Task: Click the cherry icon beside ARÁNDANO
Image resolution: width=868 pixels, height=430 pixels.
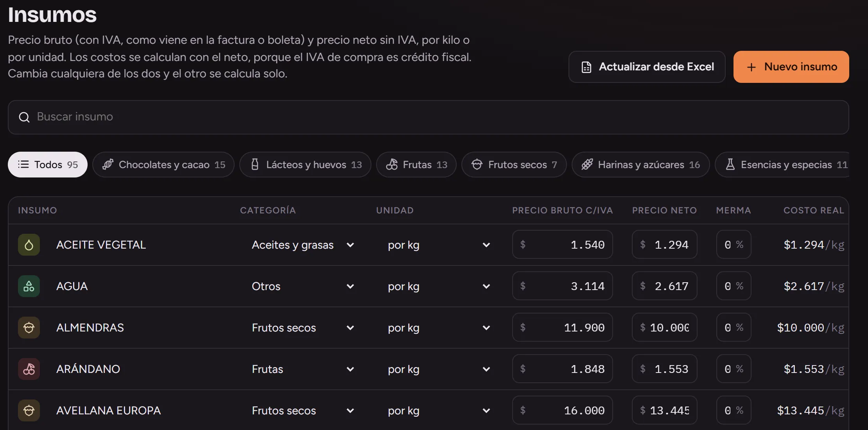Action: [x=29, y=369]
